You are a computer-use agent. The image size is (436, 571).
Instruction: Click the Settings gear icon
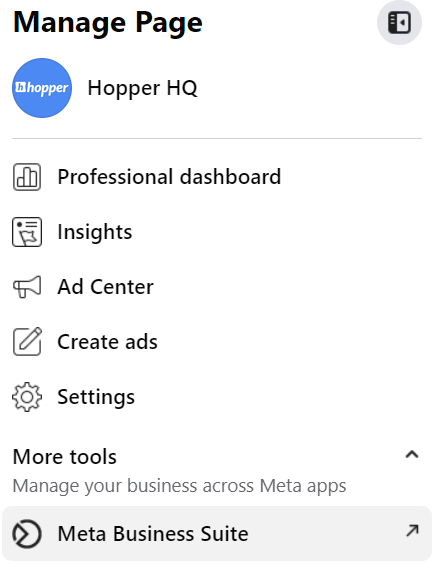click(x=27, y=397)
